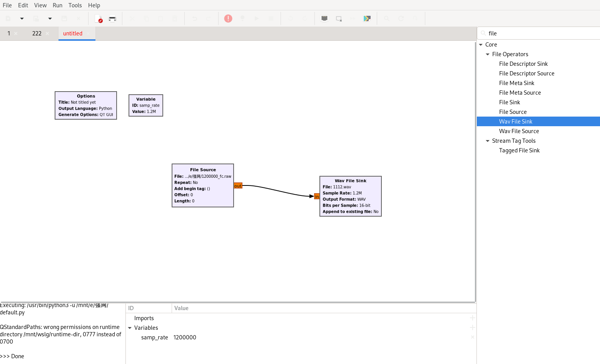Click the save flowgraph floppy icon

click(64, 18)
